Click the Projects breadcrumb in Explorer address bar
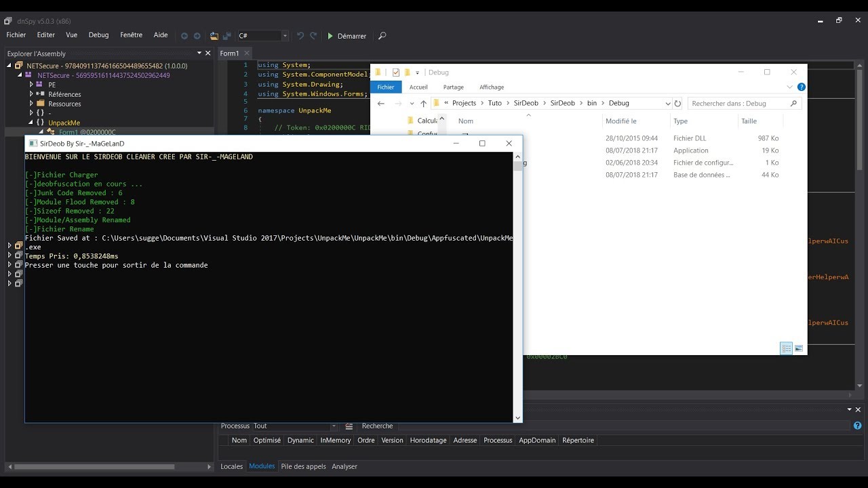 coord(465,103)
